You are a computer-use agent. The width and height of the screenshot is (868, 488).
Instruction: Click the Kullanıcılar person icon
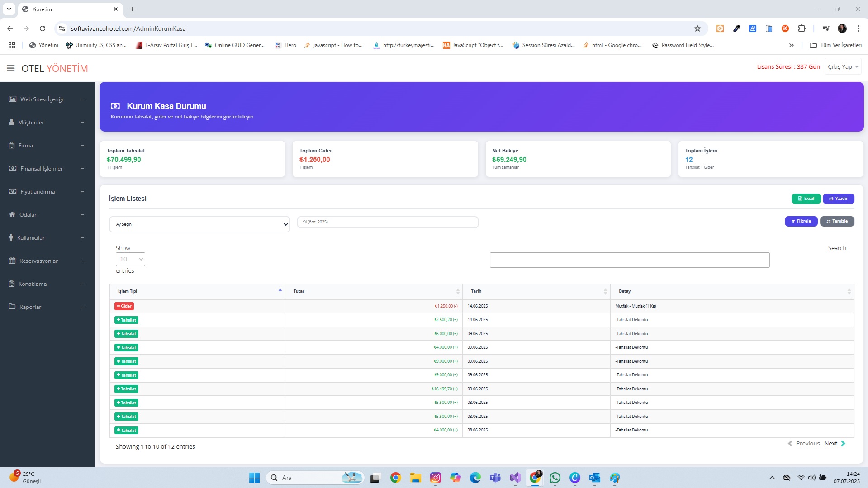[11, 237]
